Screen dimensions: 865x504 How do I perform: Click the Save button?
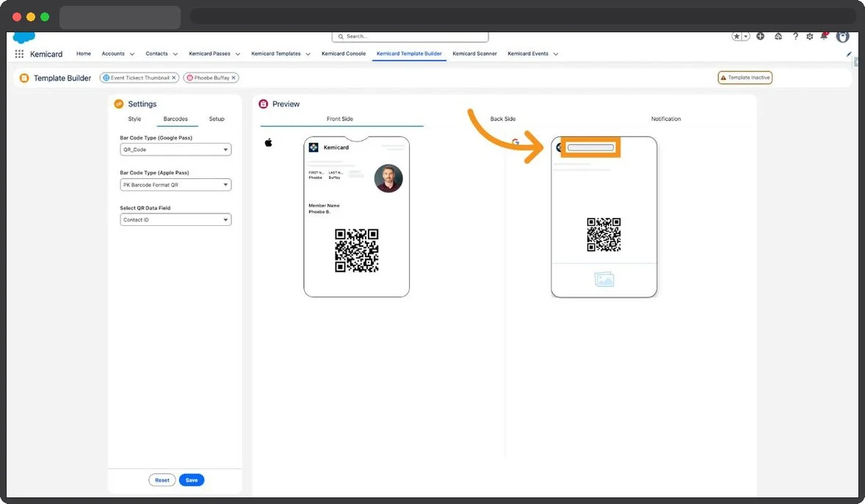[192, 481]
